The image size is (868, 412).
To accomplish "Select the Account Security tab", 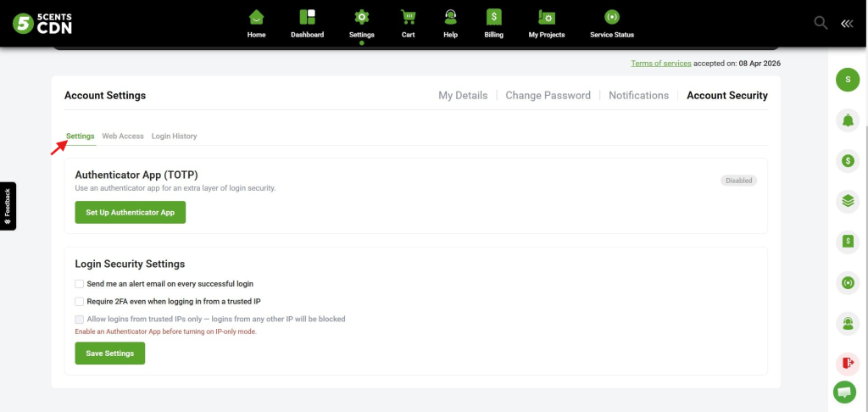I will pyautogui.click(x=727, y=95).
